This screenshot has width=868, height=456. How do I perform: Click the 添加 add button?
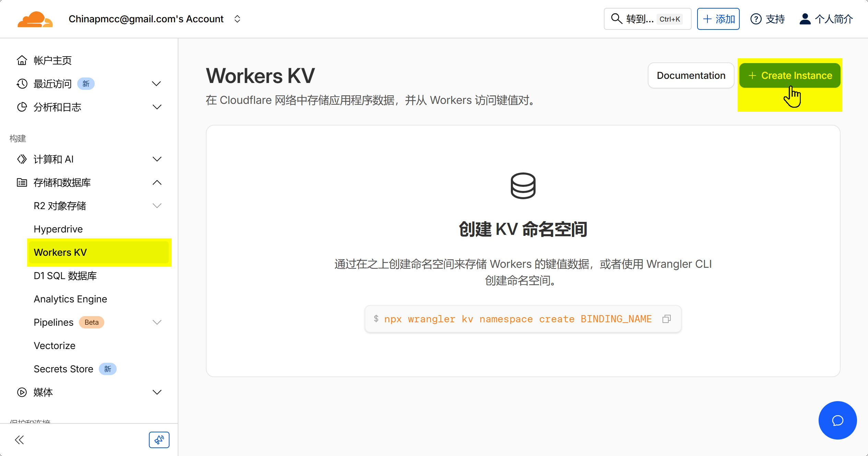[x=718, y=19]
